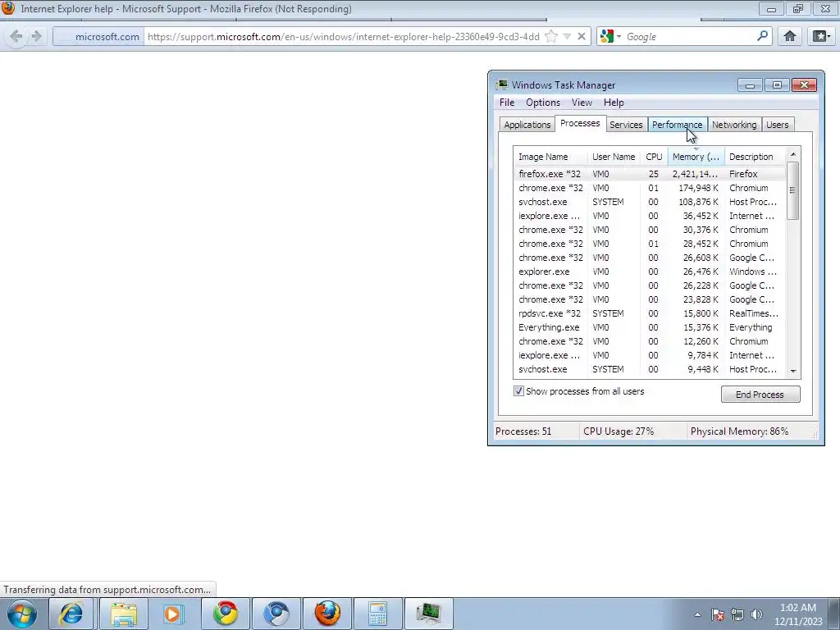Maximize the Task Manager window
The image size is (840, 630).
pos(777,85)
